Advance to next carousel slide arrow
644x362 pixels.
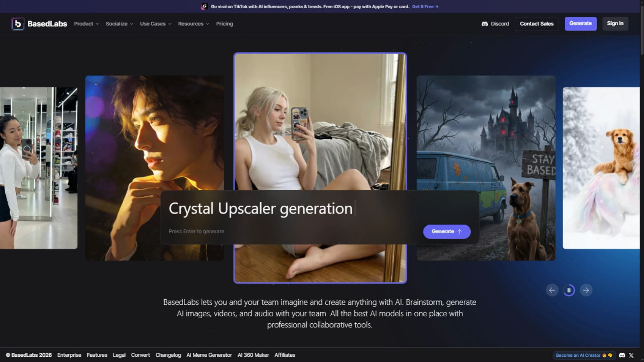click(x=586, y=290)
